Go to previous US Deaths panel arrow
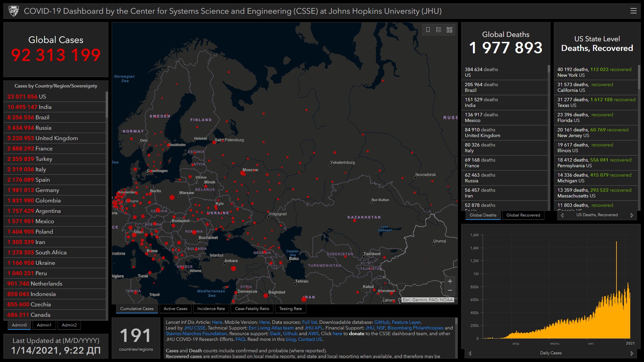Screen dimensions: 644x362 click(562, 215)
